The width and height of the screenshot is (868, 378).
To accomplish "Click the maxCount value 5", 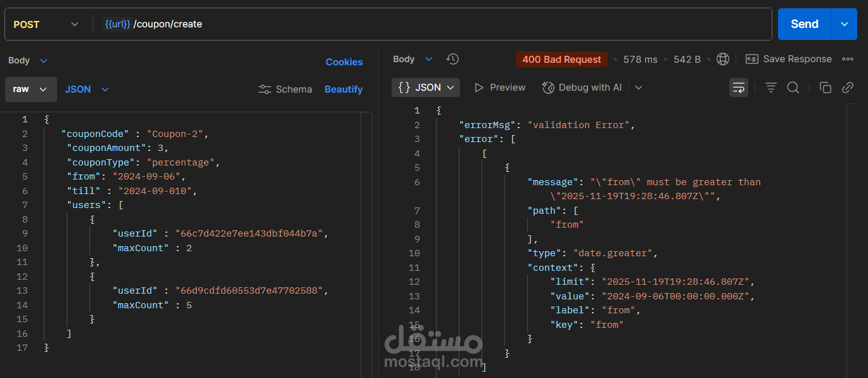I will [189, 305].
